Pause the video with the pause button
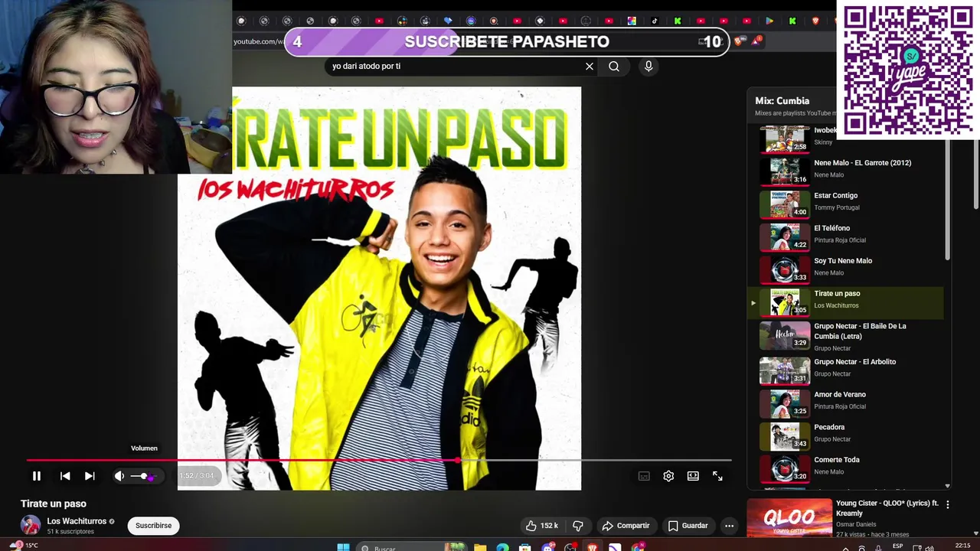Image resolution: width=980 pixels, height=551 pixels. click(x=36, y=476)
